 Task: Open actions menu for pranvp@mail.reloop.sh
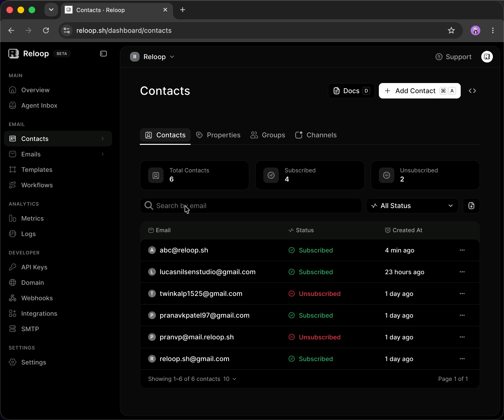point(462,337)
